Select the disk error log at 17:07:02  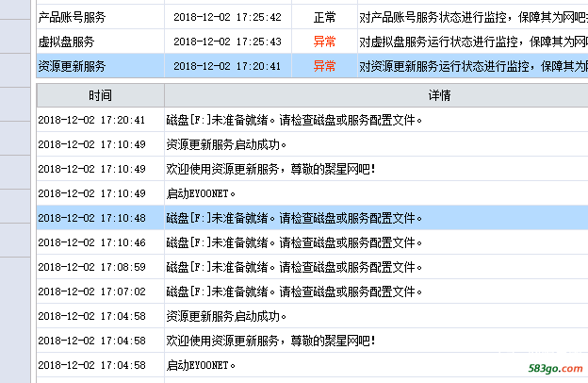click(x=292, y=291)
